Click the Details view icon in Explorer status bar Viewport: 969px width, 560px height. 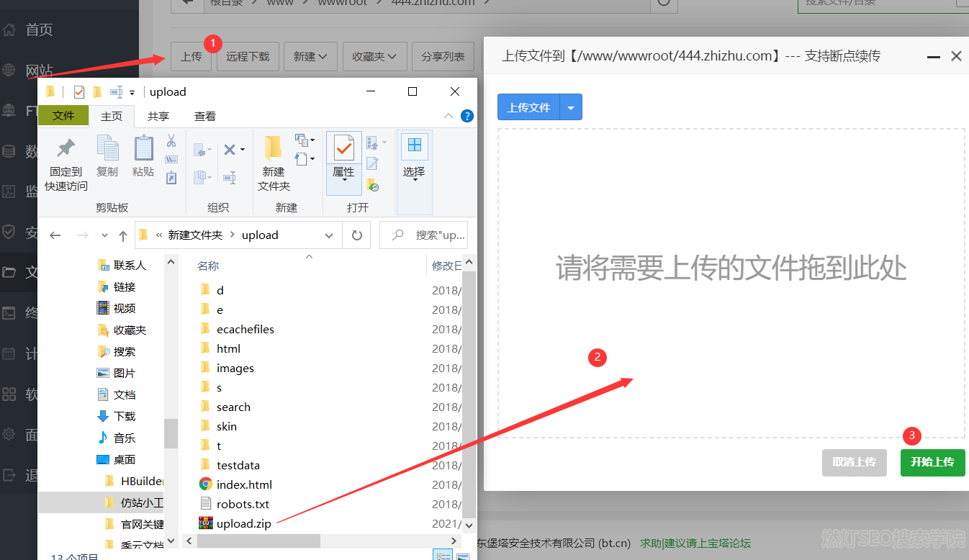point(444,556)
